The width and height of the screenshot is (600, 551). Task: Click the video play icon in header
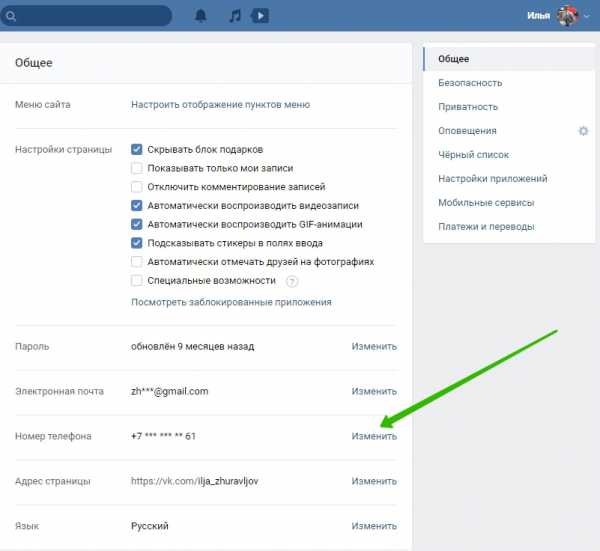pyautogui.click(x=260, y=16)
